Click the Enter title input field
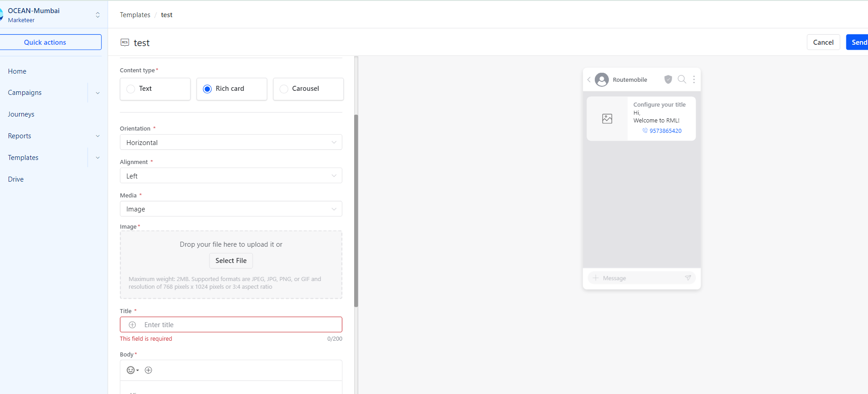Viewport: 868px width, 394px height. 231,325
